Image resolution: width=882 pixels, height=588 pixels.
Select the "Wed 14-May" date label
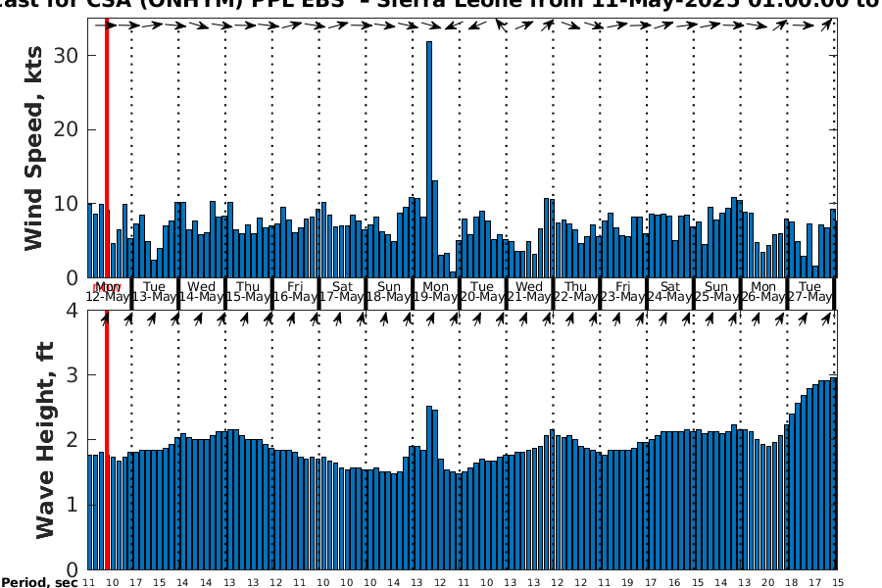pyautogui.click(x=201, y=291)
